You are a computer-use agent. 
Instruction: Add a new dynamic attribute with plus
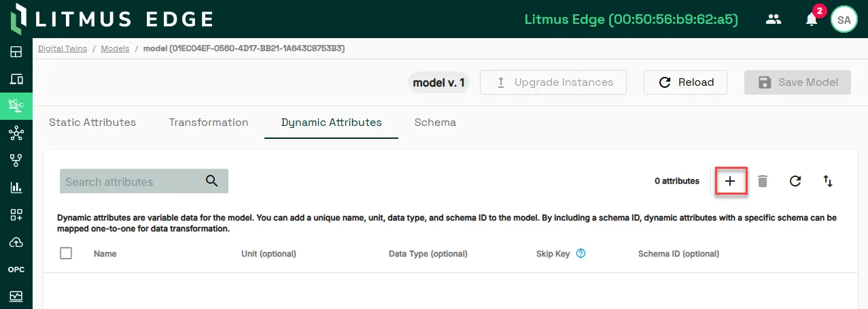[730, 181]
